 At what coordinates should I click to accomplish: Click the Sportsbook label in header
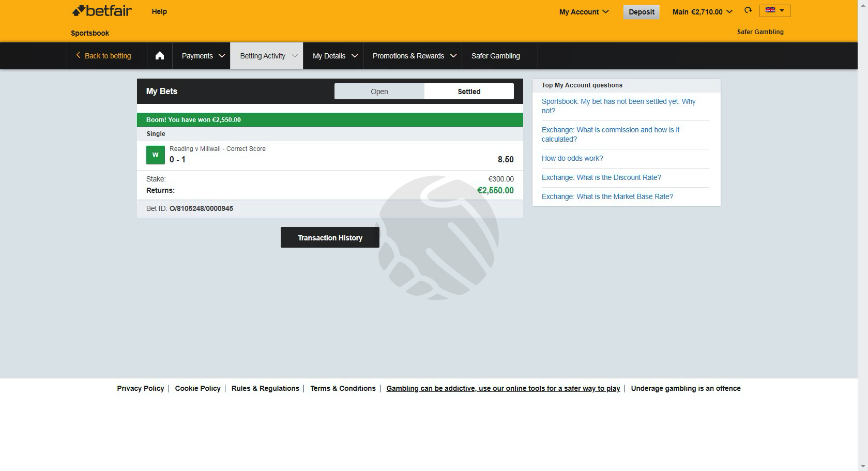coord(90,33)
